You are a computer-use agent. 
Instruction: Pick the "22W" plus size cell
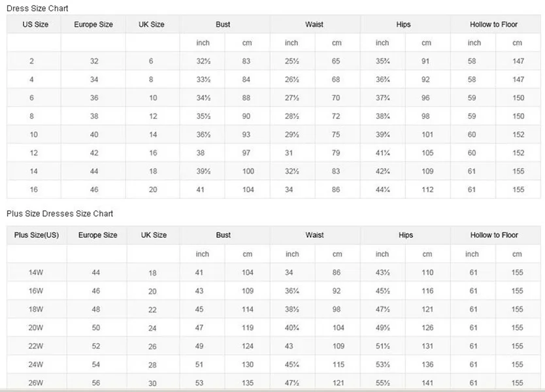[35, 346]
